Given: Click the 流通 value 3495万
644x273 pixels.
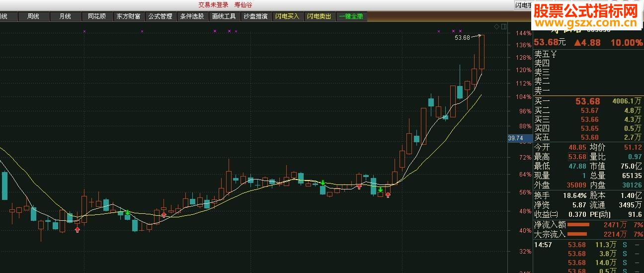Looking at the screenshot, I should 630,204.
